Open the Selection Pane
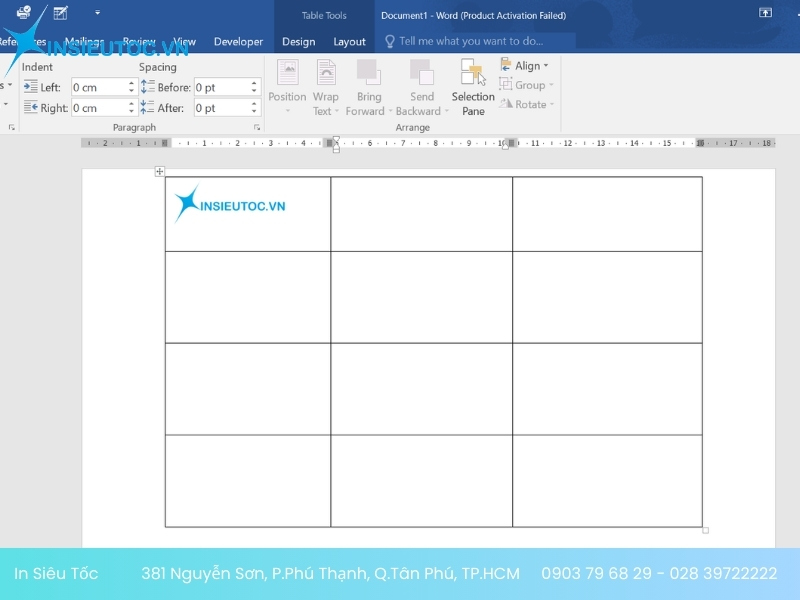 473,86
